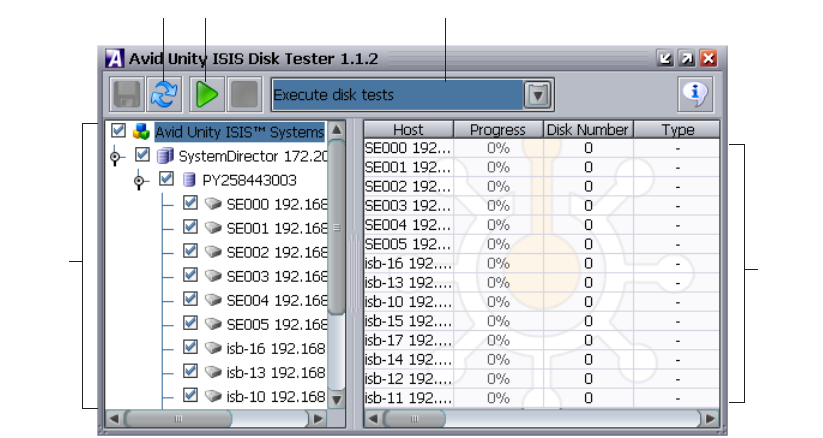Click the disk icon beside SE000
Image resolution: width=823 pixels, height=438 pixels.
point(213,203)
